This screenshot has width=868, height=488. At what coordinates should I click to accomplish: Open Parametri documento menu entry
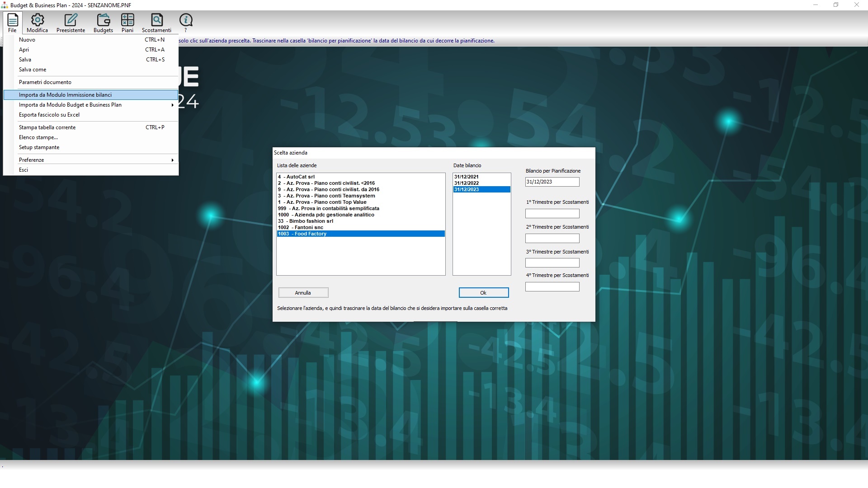(91, 82)
